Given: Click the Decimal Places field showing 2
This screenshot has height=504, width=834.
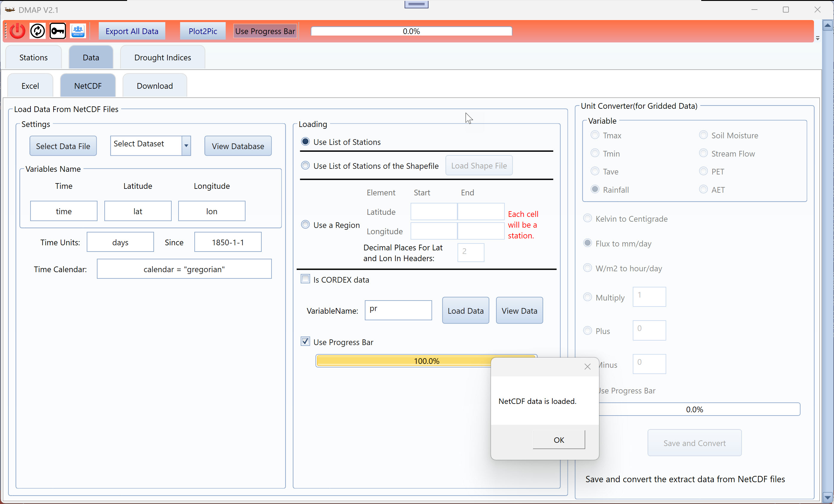Looking at the screenshot, I should coord(471,253).
